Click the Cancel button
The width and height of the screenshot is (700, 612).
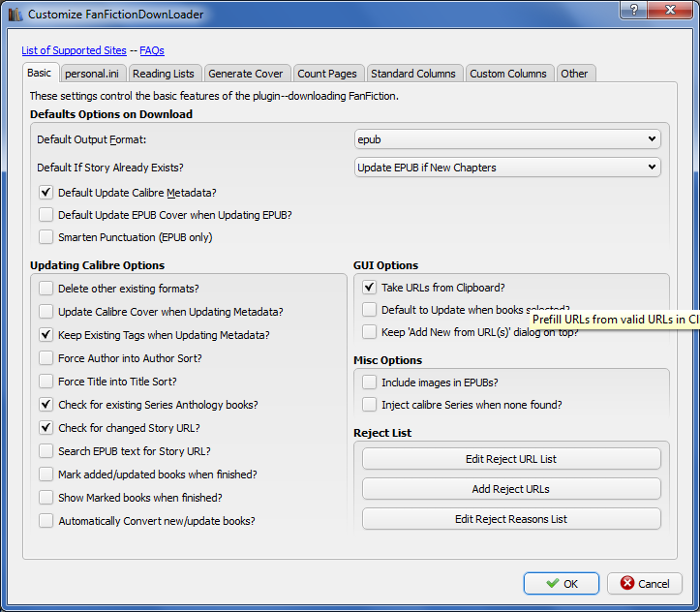[645, 583]
